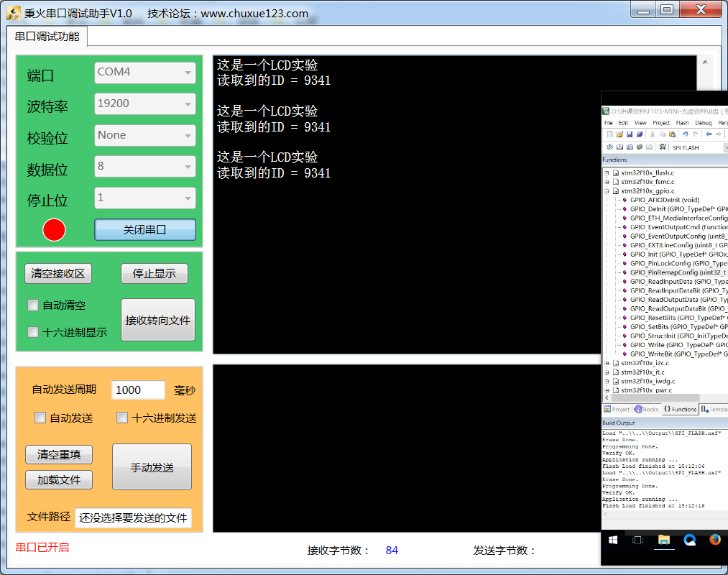Collapse the stm32f10x_gpio.c tree node
The height and width of the screenshot is (575, 728).
pos(607,191)
